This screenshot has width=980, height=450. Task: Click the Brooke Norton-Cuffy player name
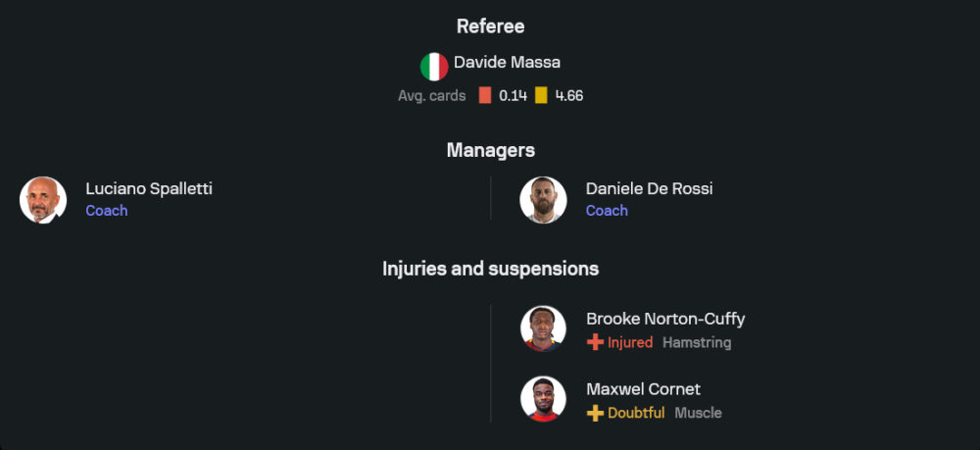coord(665,319)
